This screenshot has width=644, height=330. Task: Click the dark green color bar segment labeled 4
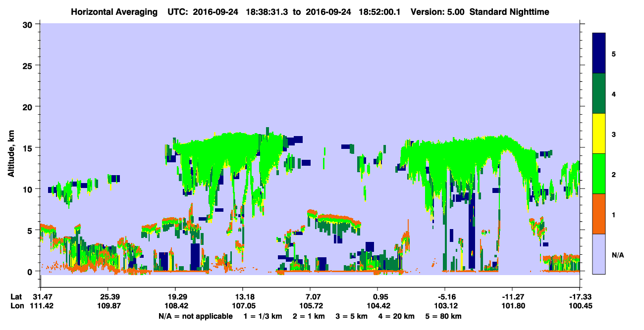click(599, 94)
